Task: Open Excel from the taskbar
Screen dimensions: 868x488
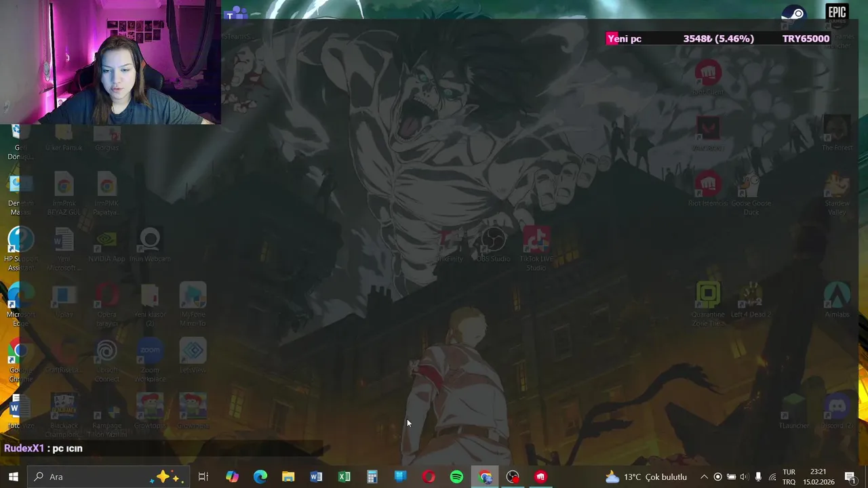Action: [x=344, y=476]
